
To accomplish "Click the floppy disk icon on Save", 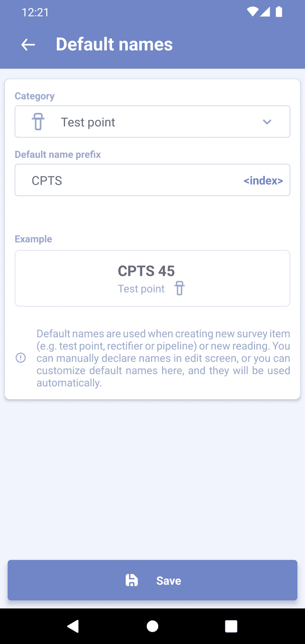I will (132, 580).
